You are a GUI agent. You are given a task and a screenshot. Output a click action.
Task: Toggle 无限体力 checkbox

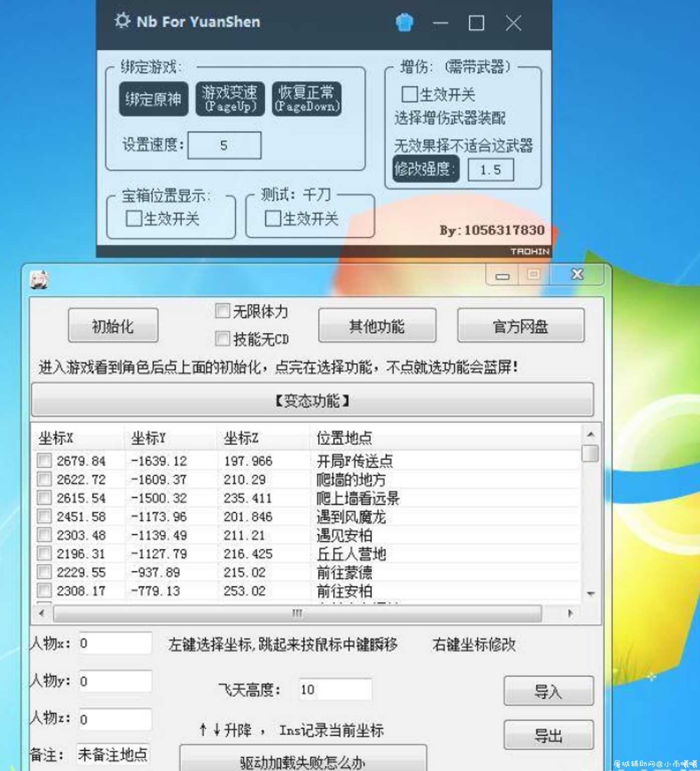[x=222, y=311]
